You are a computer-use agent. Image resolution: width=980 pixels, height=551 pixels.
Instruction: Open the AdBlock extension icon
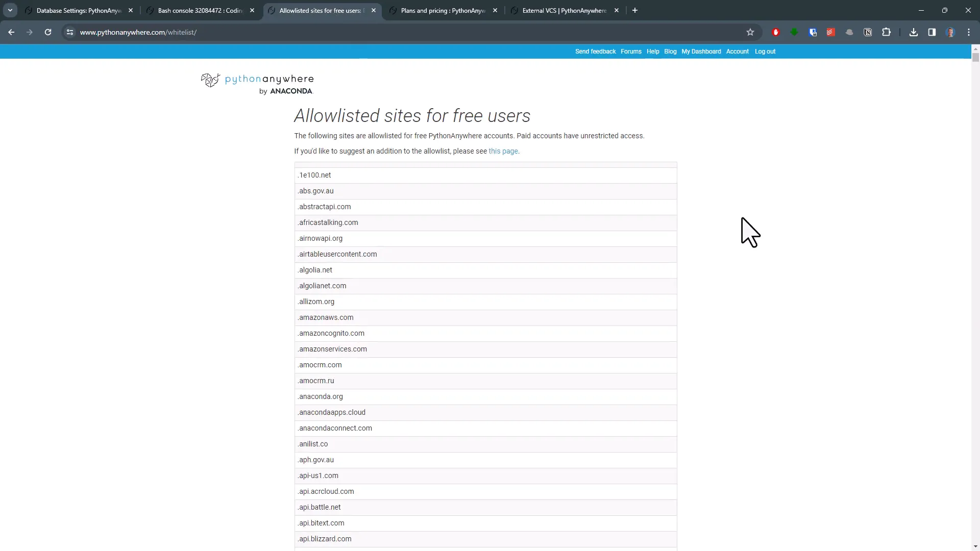coord(776,32)
